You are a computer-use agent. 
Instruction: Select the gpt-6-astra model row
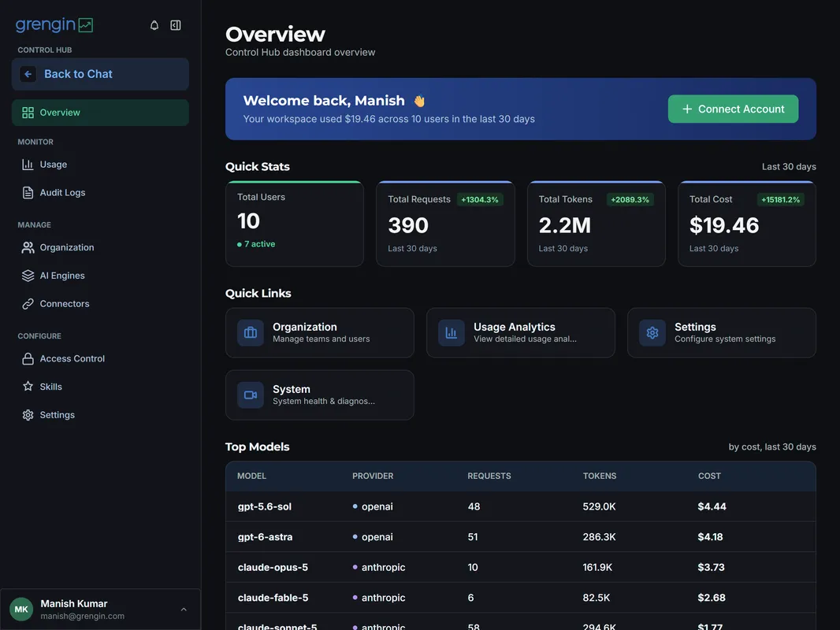tap(521, 537)
